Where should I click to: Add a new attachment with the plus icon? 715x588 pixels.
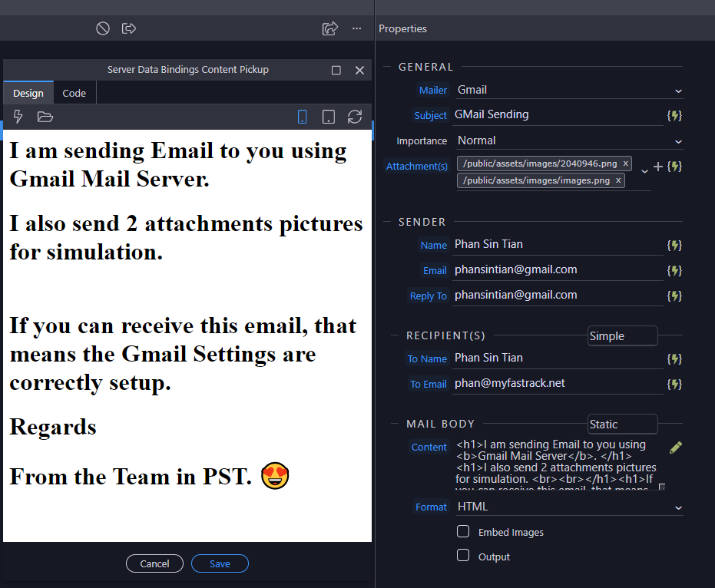click(x=657, y=167)
